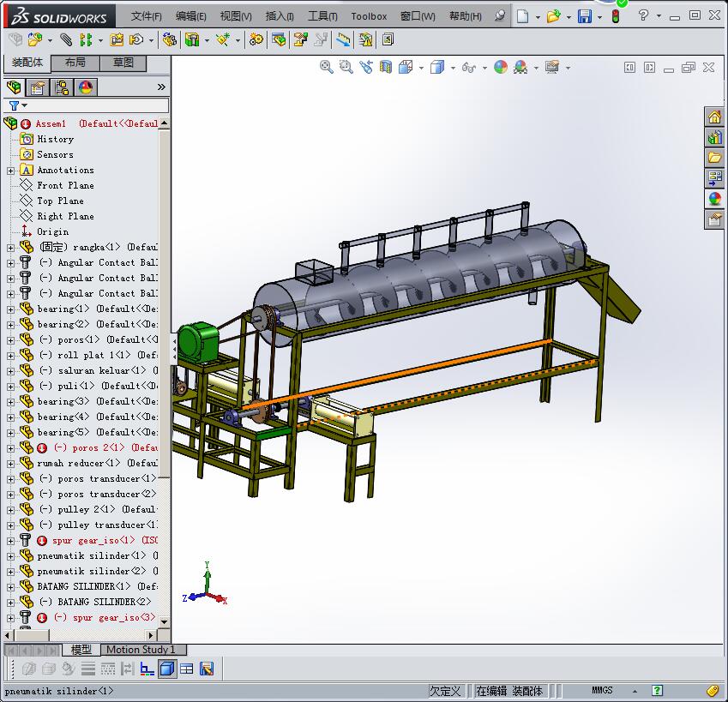Click the Zoom to Fit magnifier icon
728x702 pixels.
(327, 67)
